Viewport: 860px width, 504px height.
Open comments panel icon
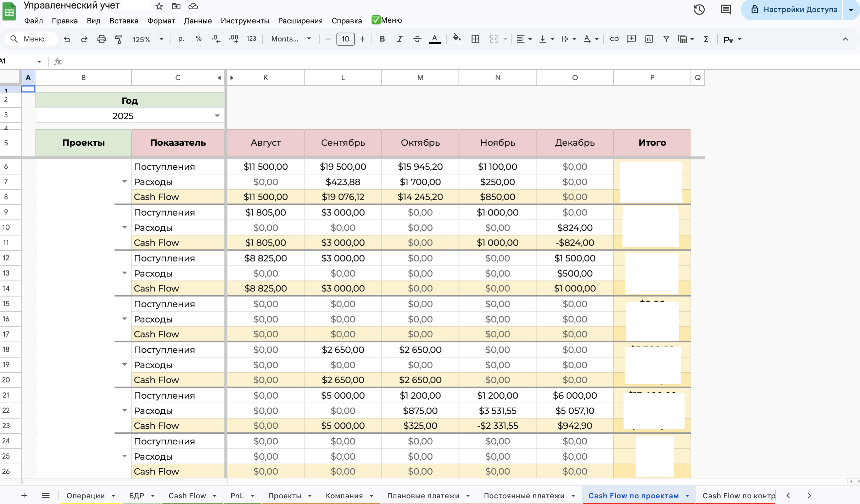click(x=726, y=10)
